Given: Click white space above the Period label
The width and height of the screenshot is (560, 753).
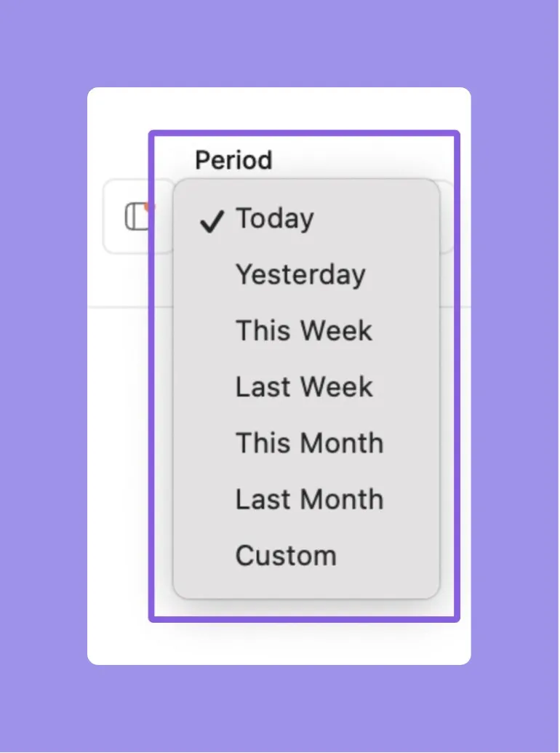Looking at the screenshot, I should tap(279, 108).
